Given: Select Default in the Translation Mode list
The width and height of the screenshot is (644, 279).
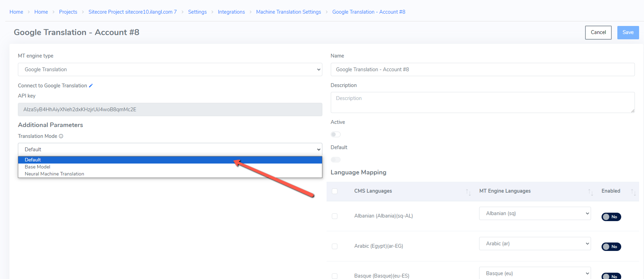Looking at the screenshot, I should coord(170,160).
